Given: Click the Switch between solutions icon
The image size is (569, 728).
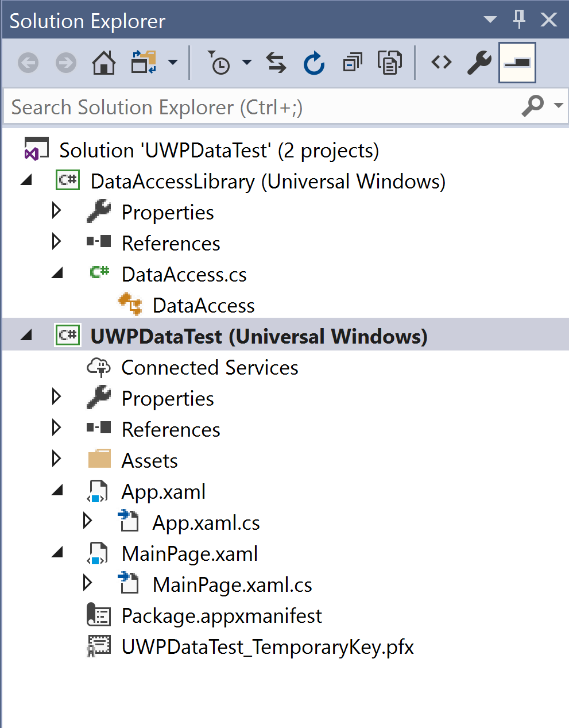Looking at the screenshot, I should [142, 63].
